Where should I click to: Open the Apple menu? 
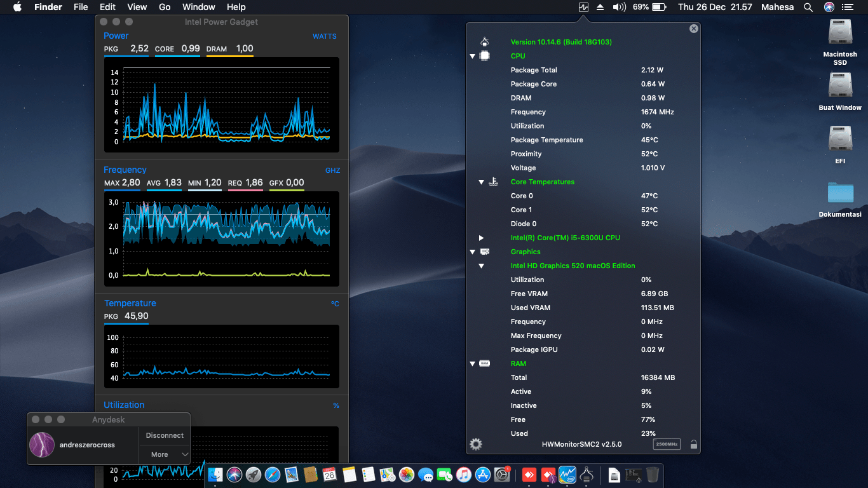pos(18,7)
